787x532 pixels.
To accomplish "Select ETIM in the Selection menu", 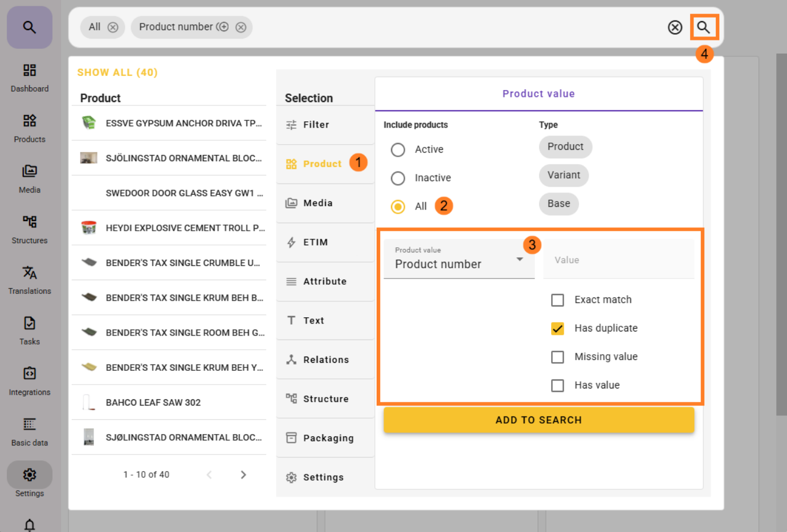I will pos(315,242).
